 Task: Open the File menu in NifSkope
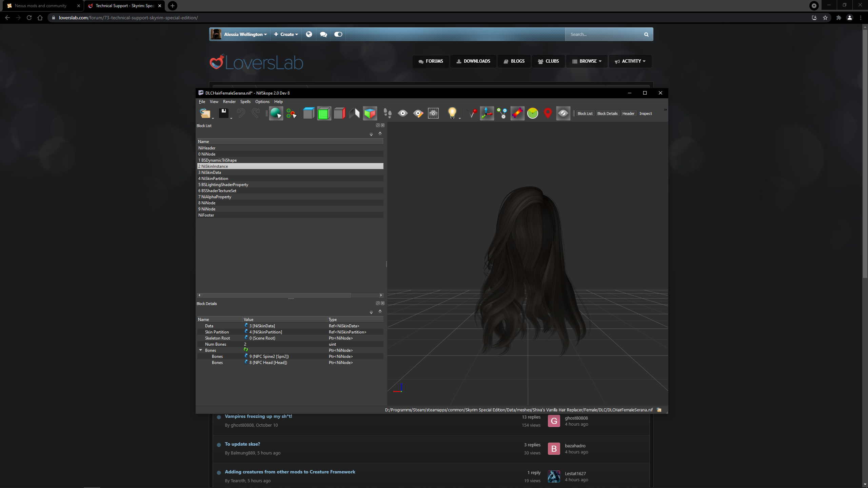[202, 102]
